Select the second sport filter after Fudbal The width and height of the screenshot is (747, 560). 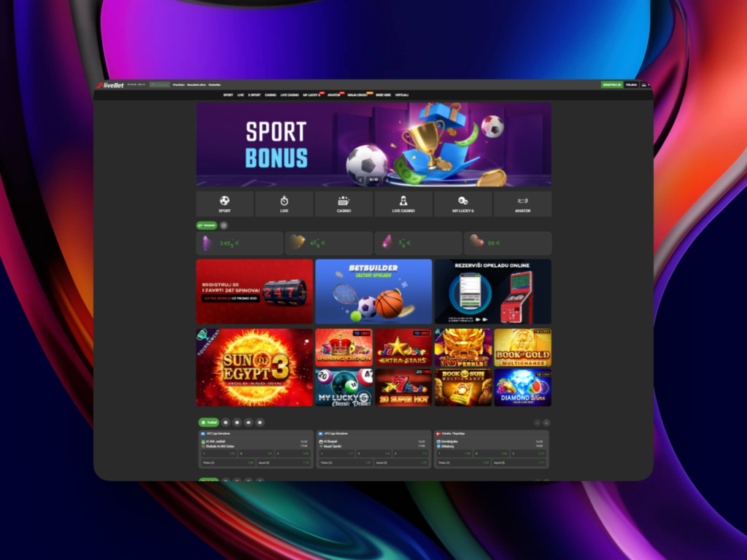(x=237, y=422)
